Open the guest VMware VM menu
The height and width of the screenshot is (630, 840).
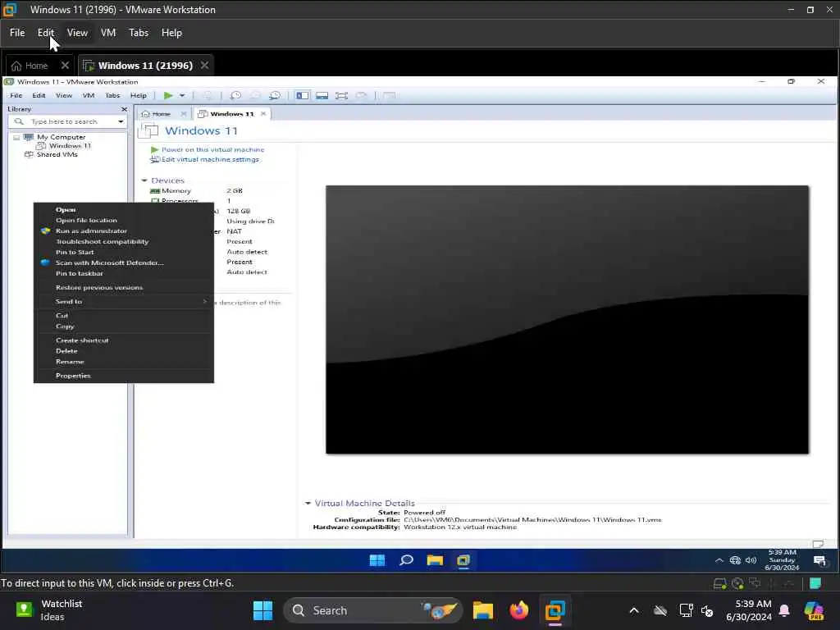(x=89, y=95)
